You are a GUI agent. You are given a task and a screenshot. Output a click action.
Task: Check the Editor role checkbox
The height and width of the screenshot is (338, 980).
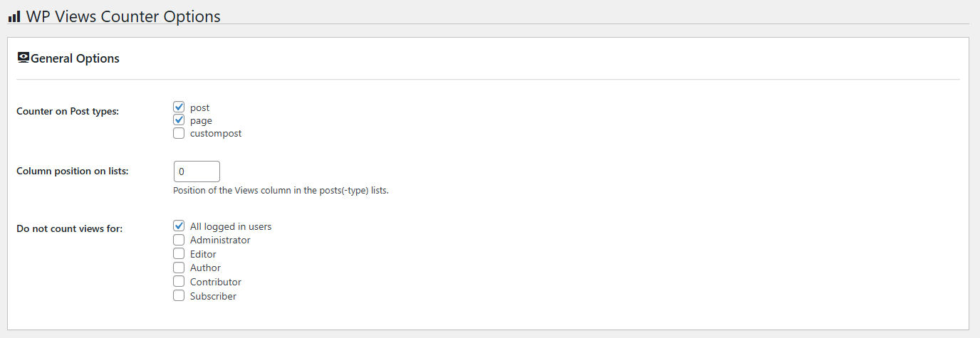tap(179, 254)
